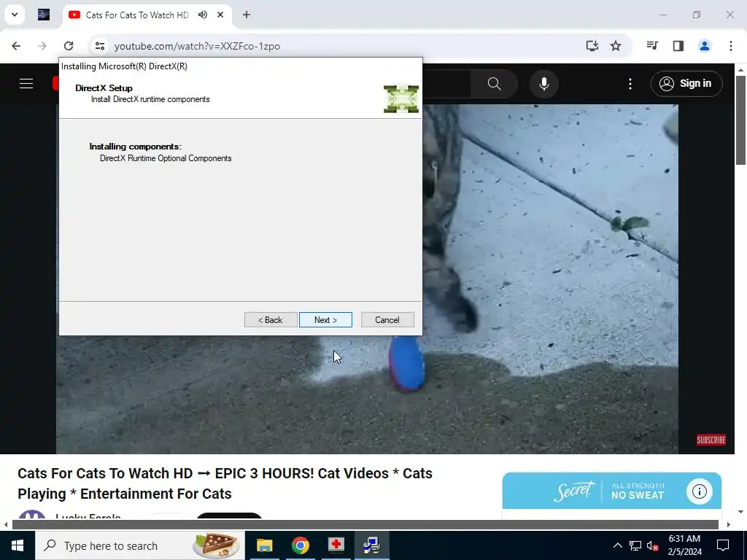Image resolution: width=747 pixels, height=560 pixels.
Task: Show hidden system tray icons
Action: tap(617, 545)
